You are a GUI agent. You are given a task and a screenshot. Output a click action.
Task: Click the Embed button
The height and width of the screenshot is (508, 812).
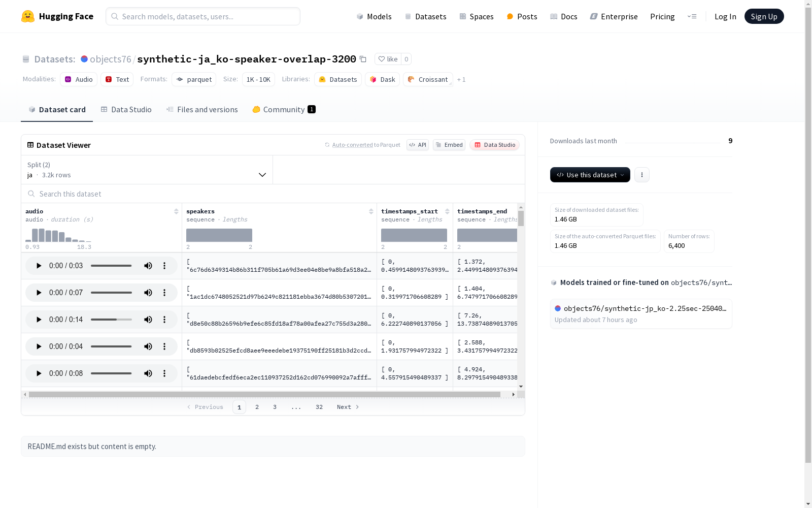(x=449, y=145)
